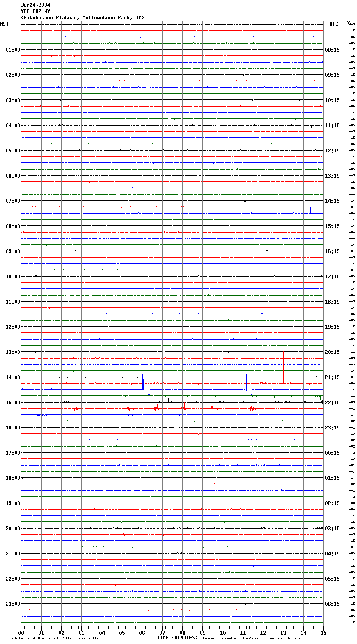Screen dimensions: 357x644
Task: Click the 19:15 UTC time label
Action: pyautogui.click(x=332, y=327)
